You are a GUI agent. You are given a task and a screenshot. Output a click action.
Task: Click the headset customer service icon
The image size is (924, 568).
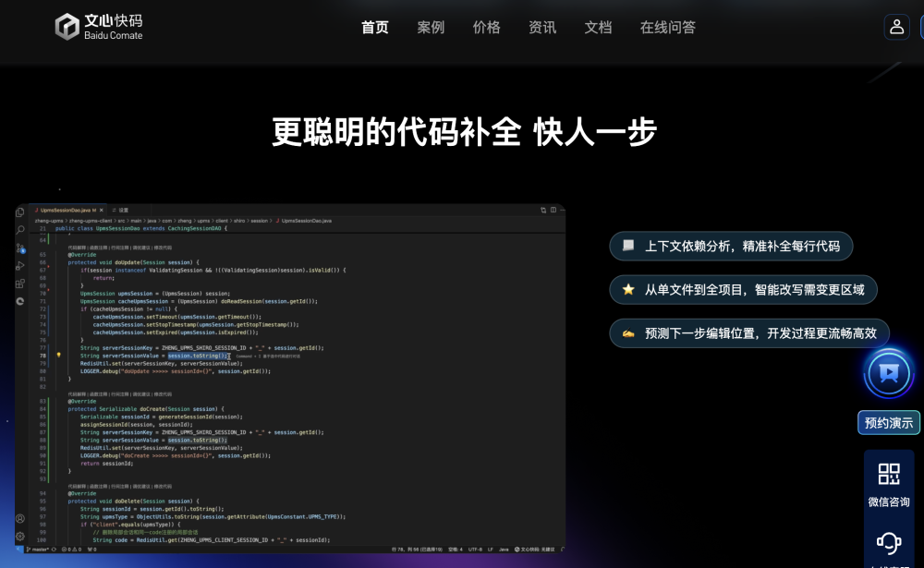pos(889,543)
